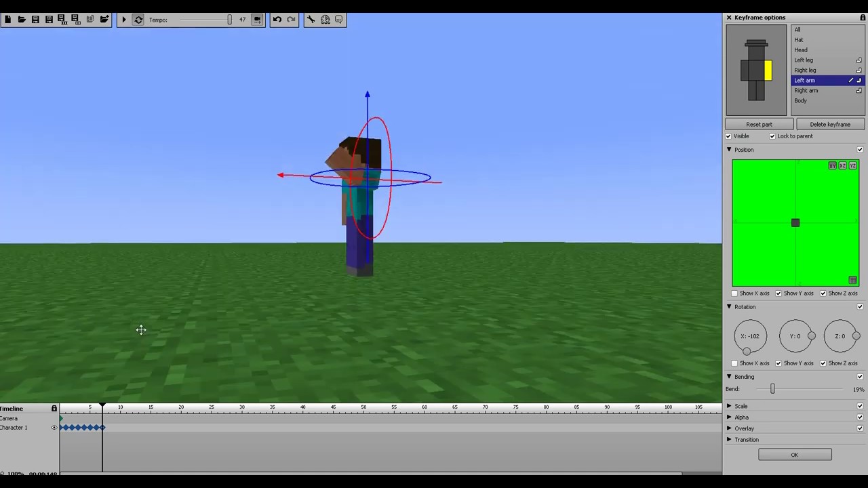Toggle the loop animation button
This screenshot has height=488, width=868.
[138, 20]
